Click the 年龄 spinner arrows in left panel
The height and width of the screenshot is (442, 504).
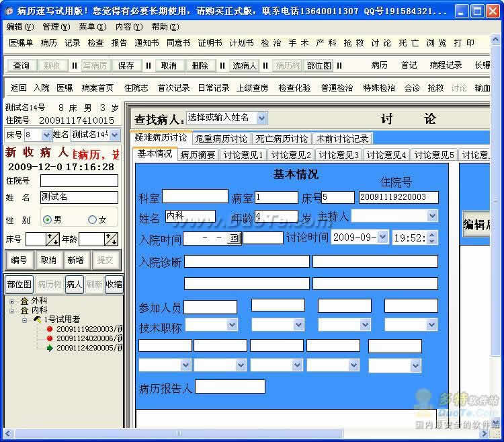pyautogui.click(x=111, y=239)
